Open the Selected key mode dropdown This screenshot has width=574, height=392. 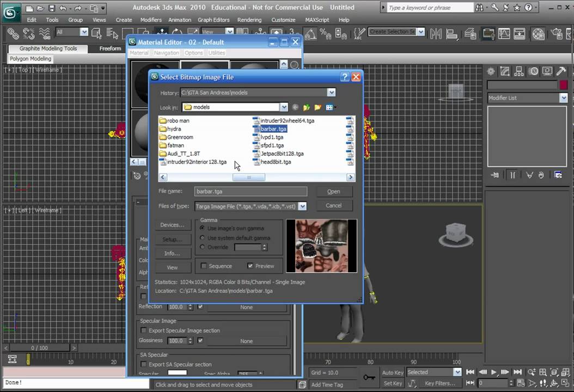tap(457, 372)
